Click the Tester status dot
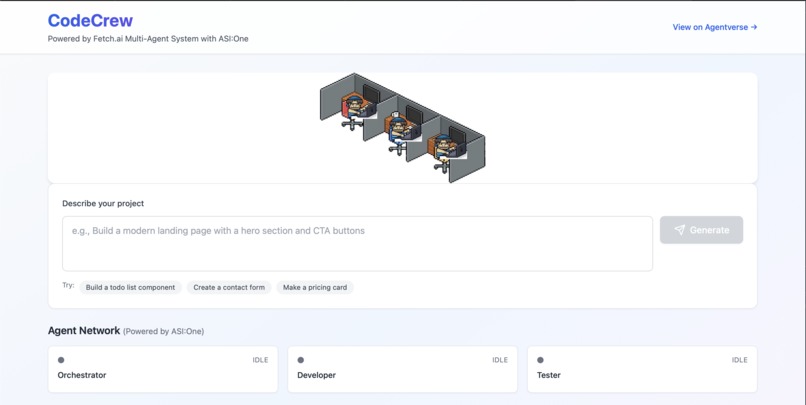 [x=540, y=360]
